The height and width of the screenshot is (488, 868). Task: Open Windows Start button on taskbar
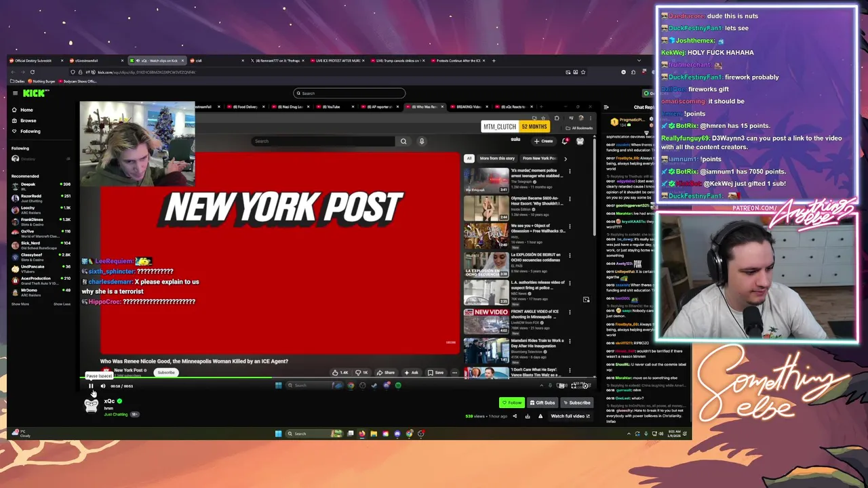pyautogui.click(x=278, y=434)
